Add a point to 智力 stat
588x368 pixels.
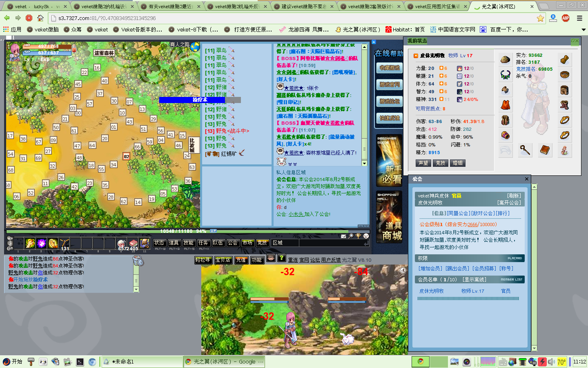pos(441,92)
